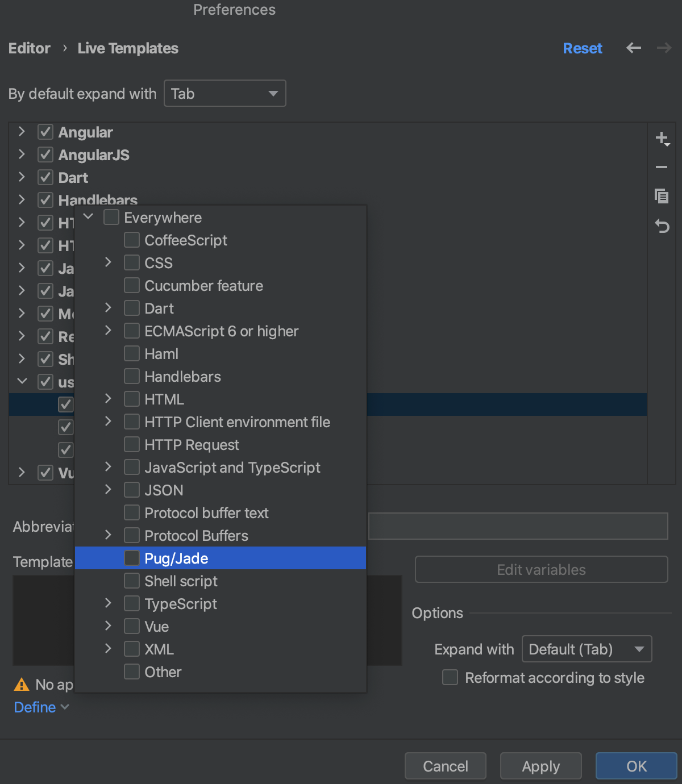
Task: Click the back navigation arrow
Action: click(x=633, y=48)
